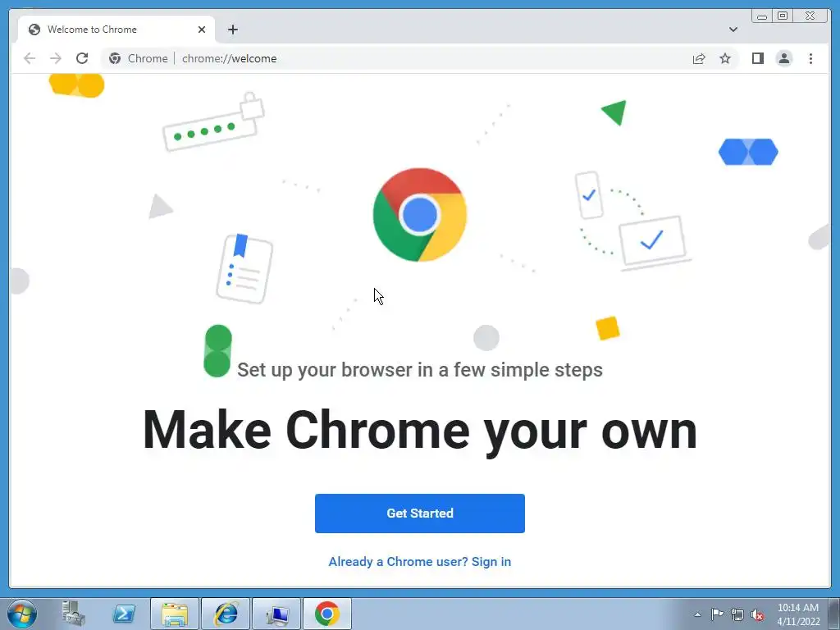Click the muted volume tray icon
This screenshot has height=630, width=840.
click(757, 614)
